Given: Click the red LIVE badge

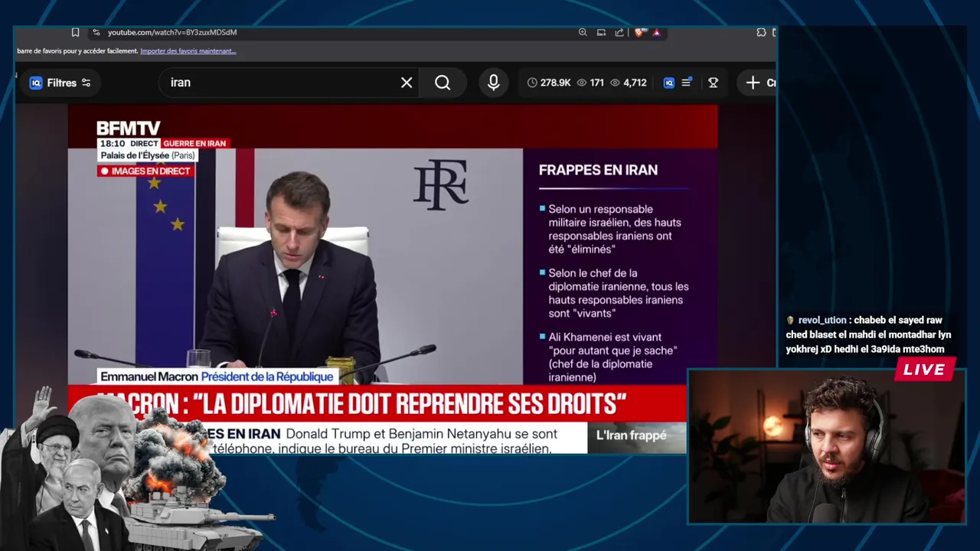Looking at the screenshot, I should pyautogui.click(x=924, y=370).
